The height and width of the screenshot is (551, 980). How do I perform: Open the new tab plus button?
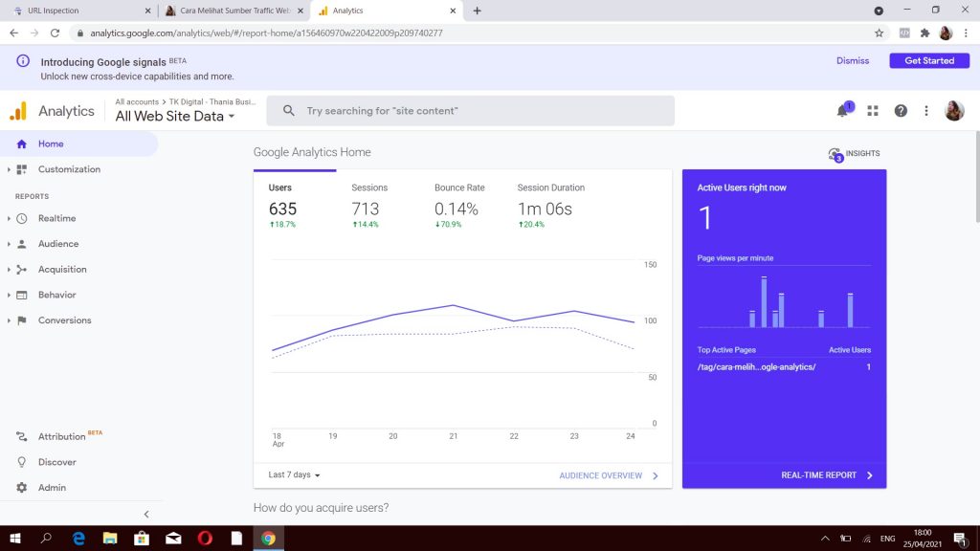pos(477,11)
